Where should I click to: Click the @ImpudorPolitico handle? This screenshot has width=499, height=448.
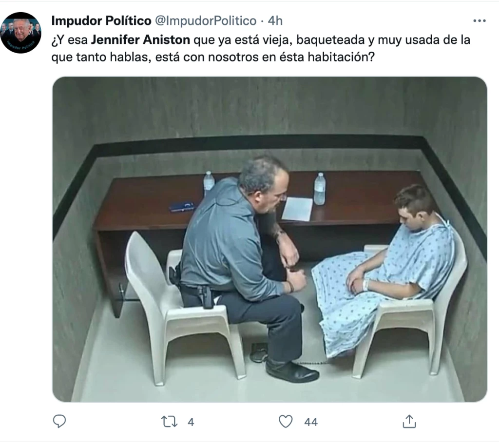point(205,20)
